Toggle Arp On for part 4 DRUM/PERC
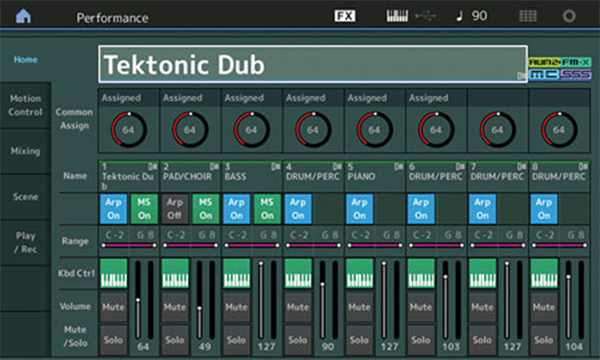 [298, 209]
